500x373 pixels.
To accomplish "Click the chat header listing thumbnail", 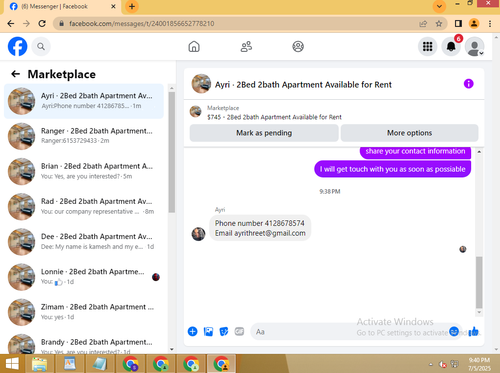I will (201, 84).
